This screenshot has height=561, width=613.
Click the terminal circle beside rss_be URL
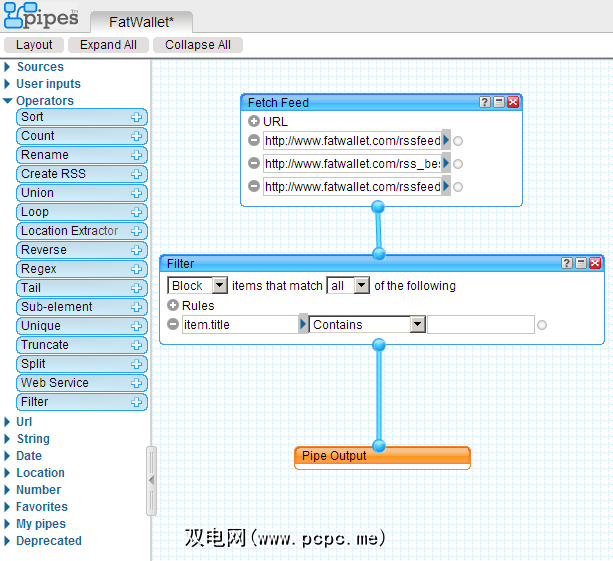coord(458,164)
